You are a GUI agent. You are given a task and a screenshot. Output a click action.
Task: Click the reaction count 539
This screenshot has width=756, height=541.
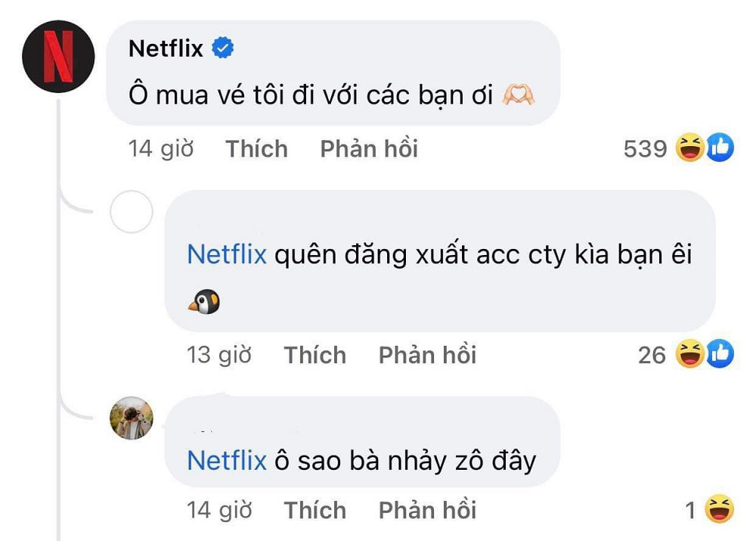(x=644, y=148)
